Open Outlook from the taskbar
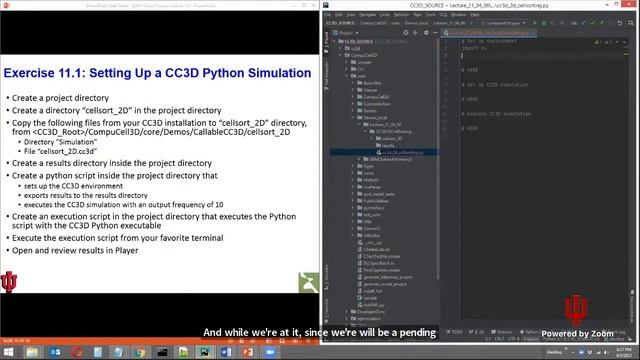Screen dimensions: 640x360 click(55, 352)
